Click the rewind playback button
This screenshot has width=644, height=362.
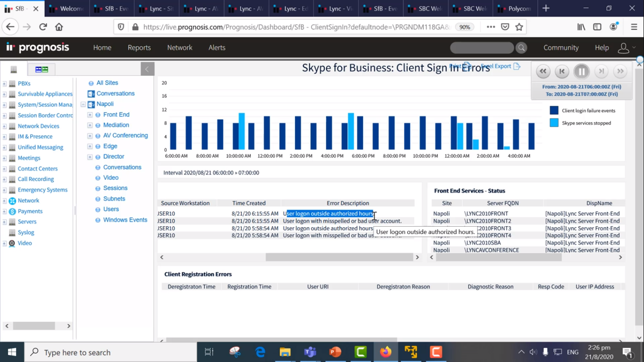[543, 71]
